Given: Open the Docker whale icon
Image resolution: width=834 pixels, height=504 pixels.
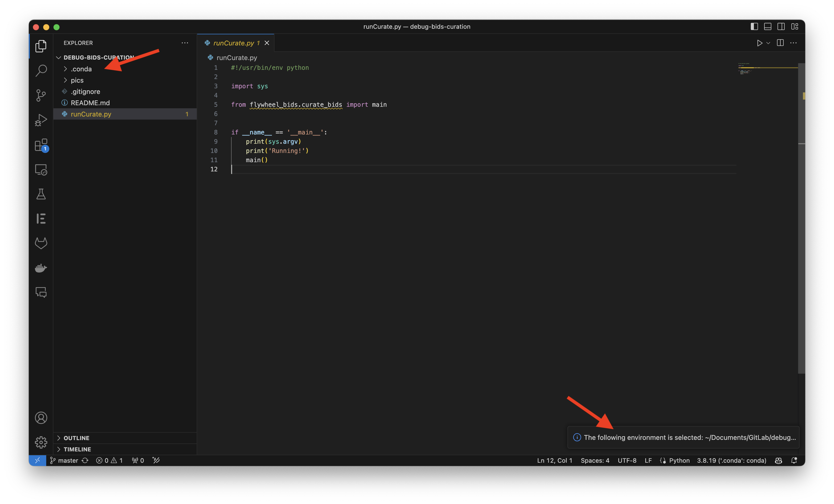Looking at the screenshot, I should [x=41, y=268].
